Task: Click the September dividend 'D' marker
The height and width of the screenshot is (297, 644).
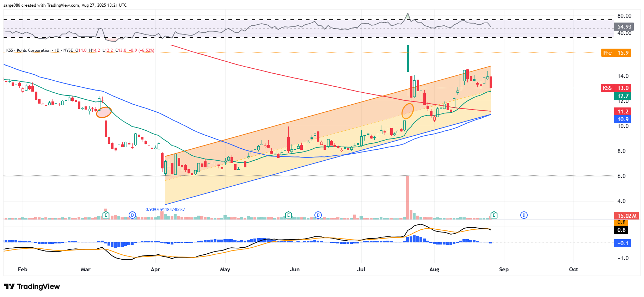Action: tap(524, 215)
